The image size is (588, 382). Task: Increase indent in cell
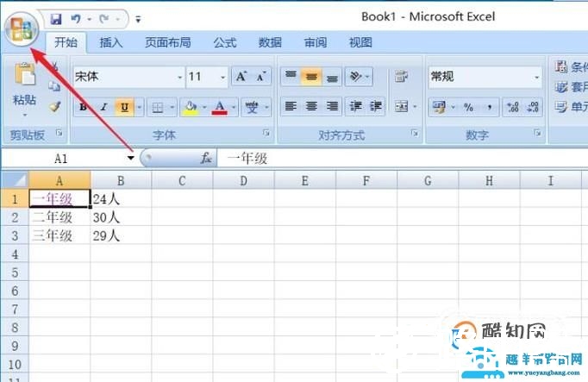coord(376,107)
